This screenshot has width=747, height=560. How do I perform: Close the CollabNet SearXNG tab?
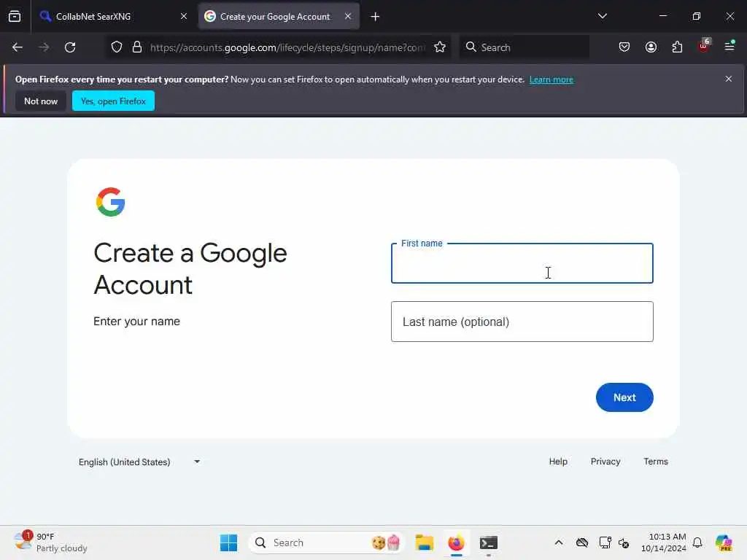[x=184, y=17]
